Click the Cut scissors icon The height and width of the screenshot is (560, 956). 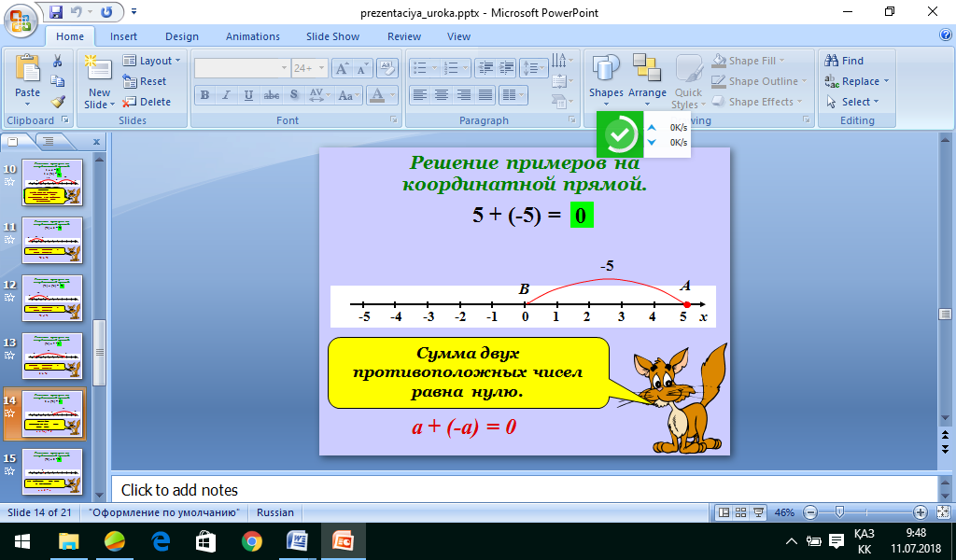pos(57,61)
